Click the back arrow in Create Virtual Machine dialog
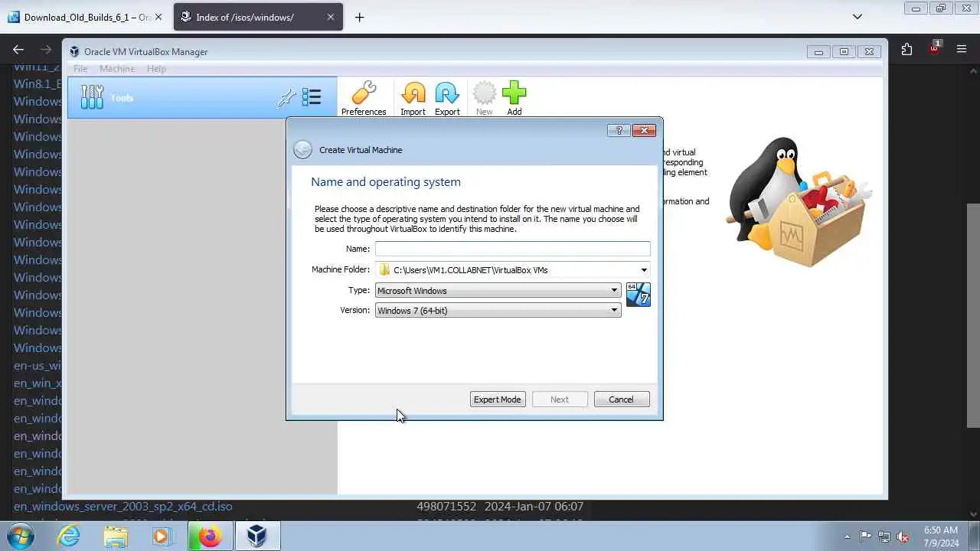 tap(302, 150)
